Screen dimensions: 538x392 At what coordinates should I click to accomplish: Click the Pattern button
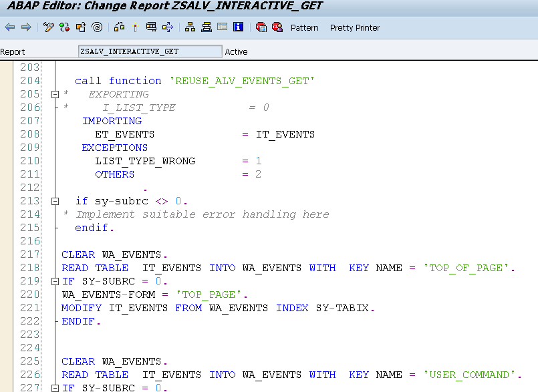pyautogui.click(x=304, y=28)
